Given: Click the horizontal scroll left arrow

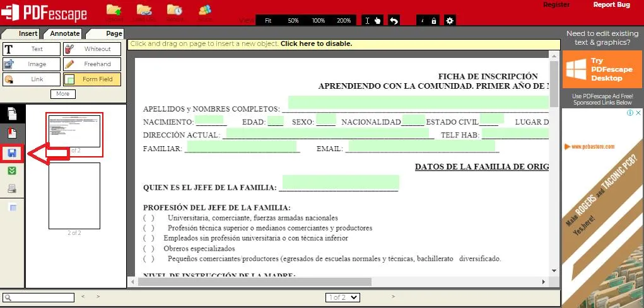Looking at the screenshot, I should point(132,282).
